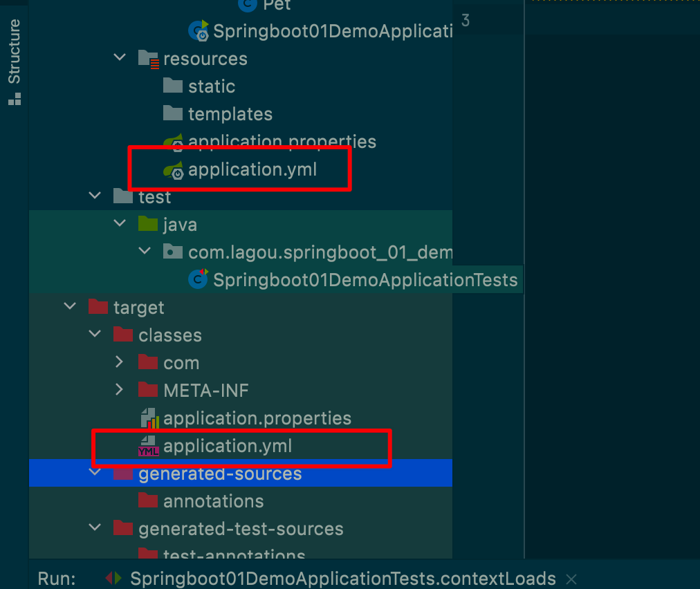The width and height of the screenshot is (700, 589).
Task: Click the Run tool window label
Action: coord(57,579)
